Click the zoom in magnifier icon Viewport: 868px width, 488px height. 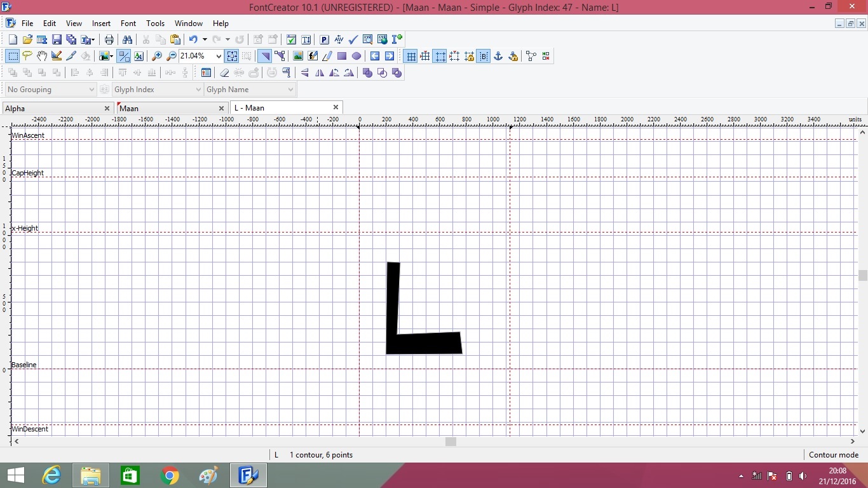point(157,56)
